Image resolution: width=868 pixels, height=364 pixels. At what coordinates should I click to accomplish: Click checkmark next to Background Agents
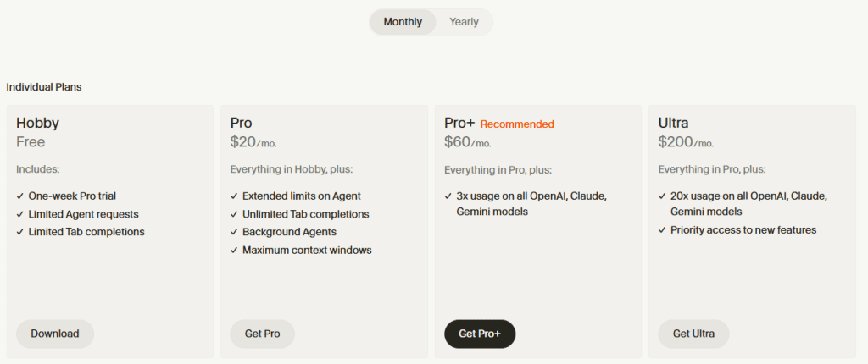coord(234,232)
